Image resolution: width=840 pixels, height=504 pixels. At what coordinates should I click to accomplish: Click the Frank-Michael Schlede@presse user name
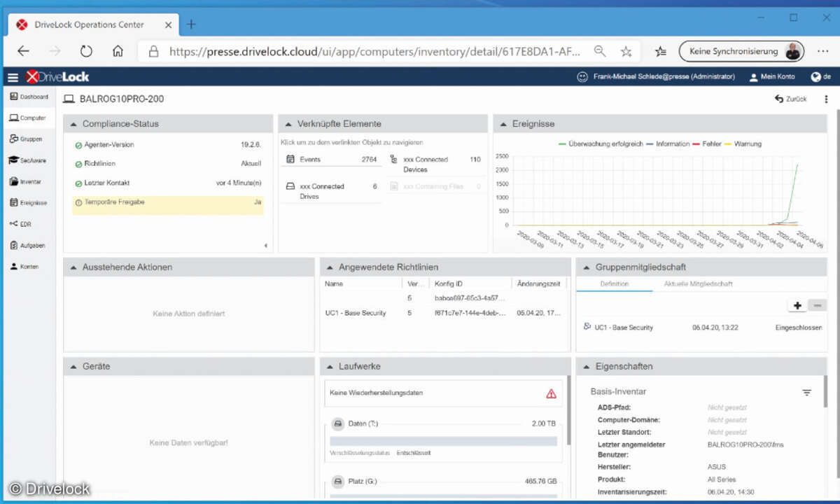point(664,77)
